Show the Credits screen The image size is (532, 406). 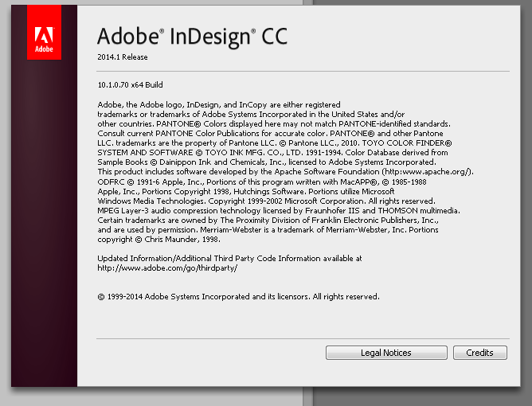coord(480,353)
